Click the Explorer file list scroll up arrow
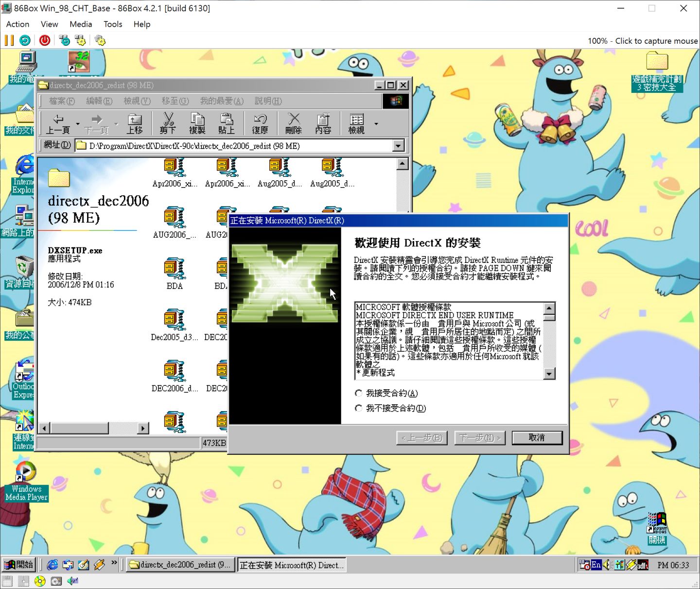The height and width of the screenshot is (589, 700). click(402, 164)
